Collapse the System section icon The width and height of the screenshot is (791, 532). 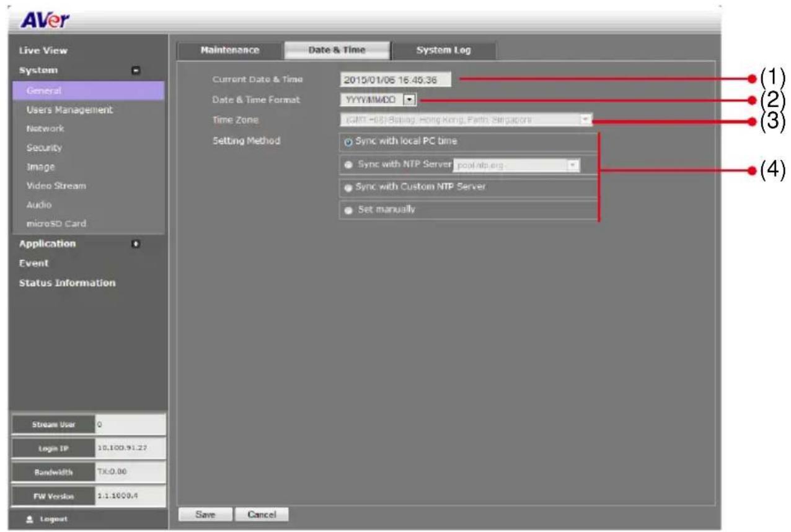(136, 71)
